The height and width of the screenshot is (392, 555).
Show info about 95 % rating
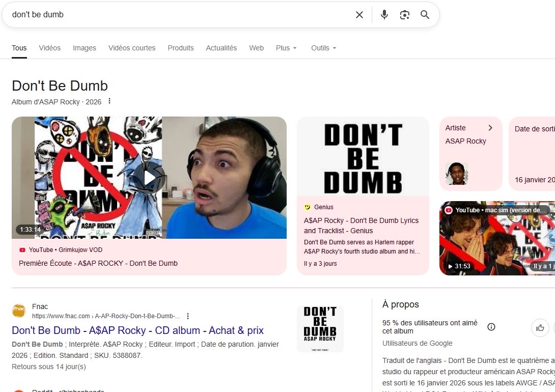pos(491,327)
